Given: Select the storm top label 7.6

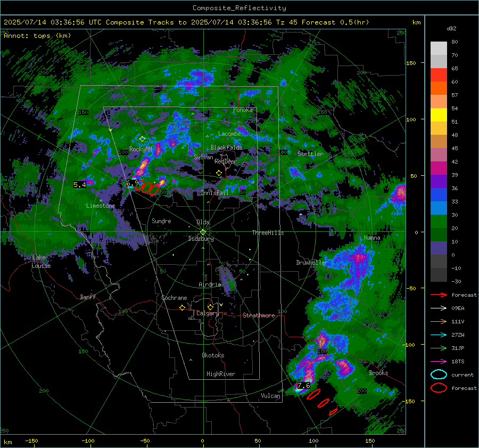Looking at the screenshot, I should (304, 386).
